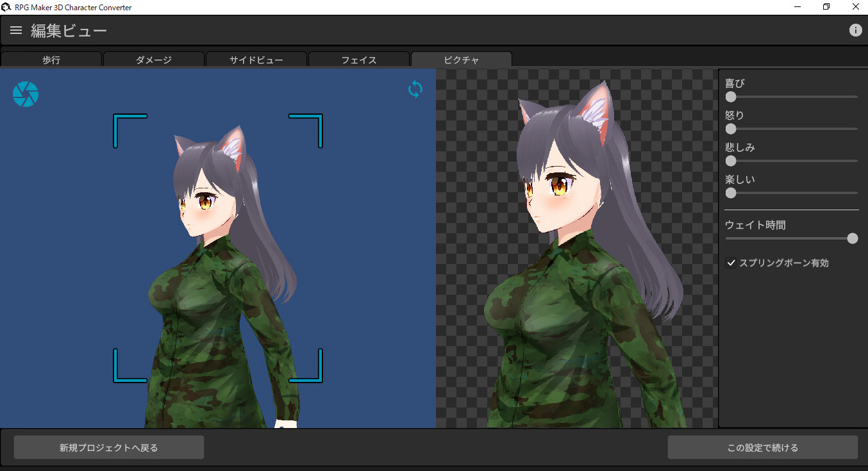
Task: Click the info icon in the title bar
Action: [x=856, y=29]
